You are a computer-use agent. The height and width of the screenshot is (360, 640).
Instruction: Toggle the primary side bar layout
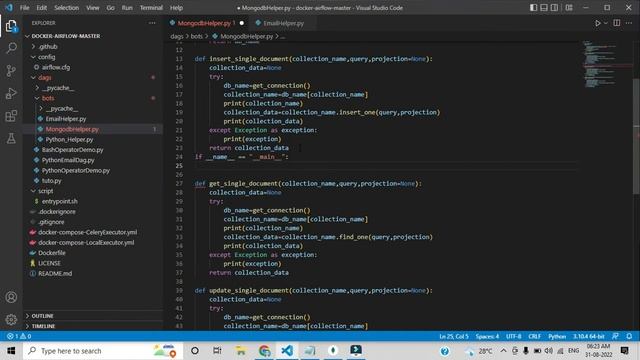(x=533, y=8)
